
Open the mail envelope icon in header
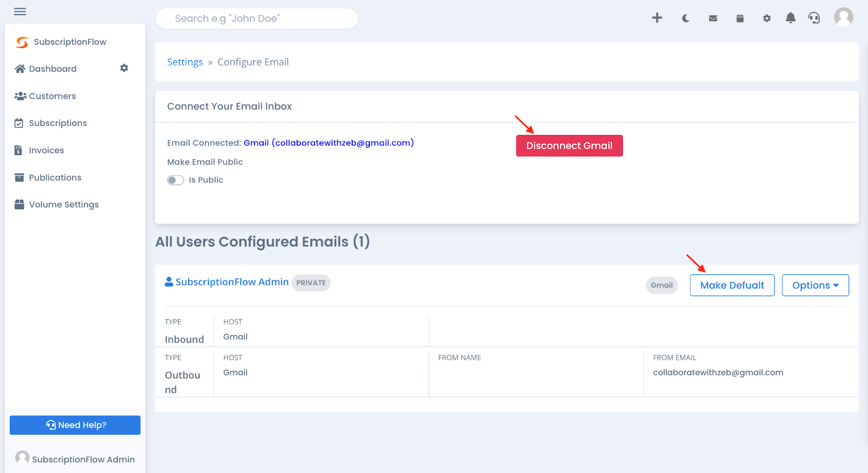(x=713, y=18)
